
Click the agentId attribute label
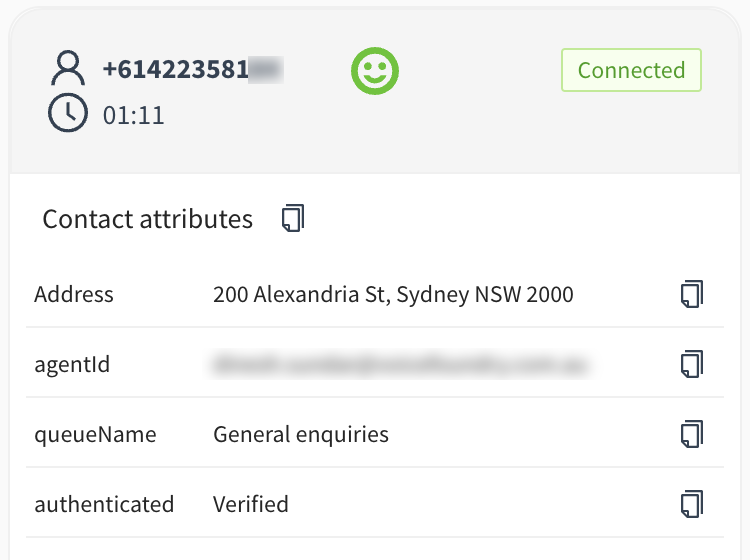(72, 364)
